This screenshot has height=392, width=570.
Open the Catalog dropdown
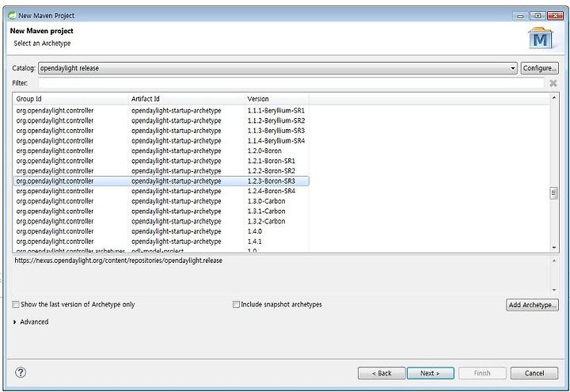tap(277, 68)
